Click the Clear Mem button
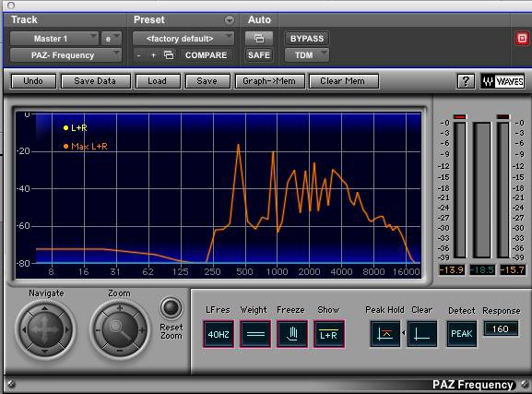This screenshot has height=394, width=532. click(x=343, y=81)
